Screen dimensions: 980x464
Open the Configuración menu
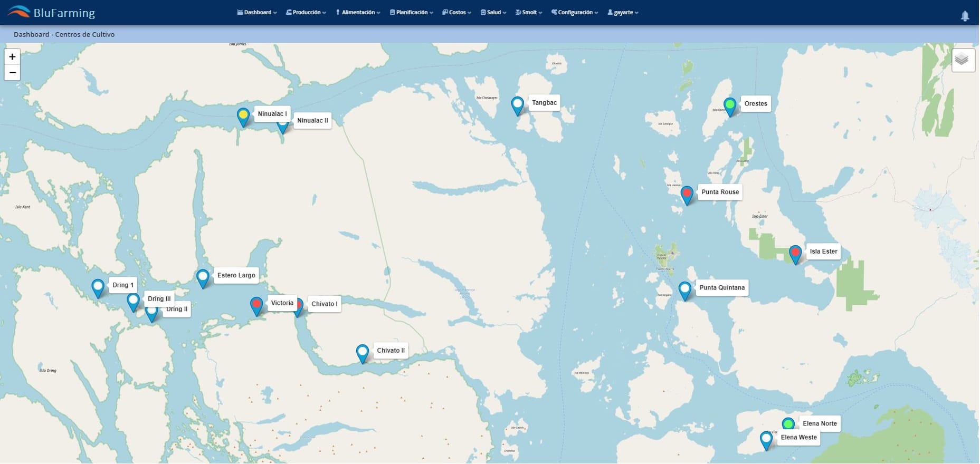point(574,12)
